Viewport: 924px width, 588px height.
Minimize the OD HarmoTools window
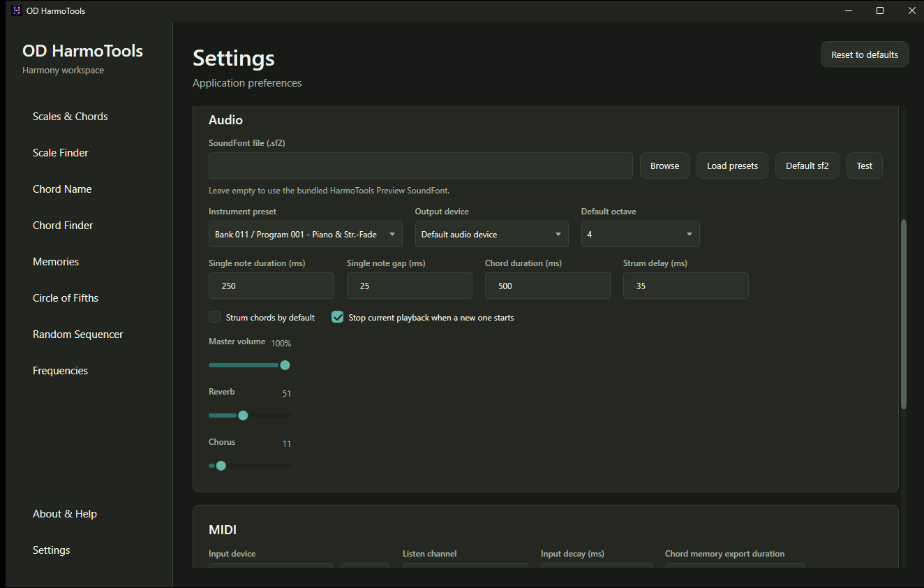click(849, 10)
